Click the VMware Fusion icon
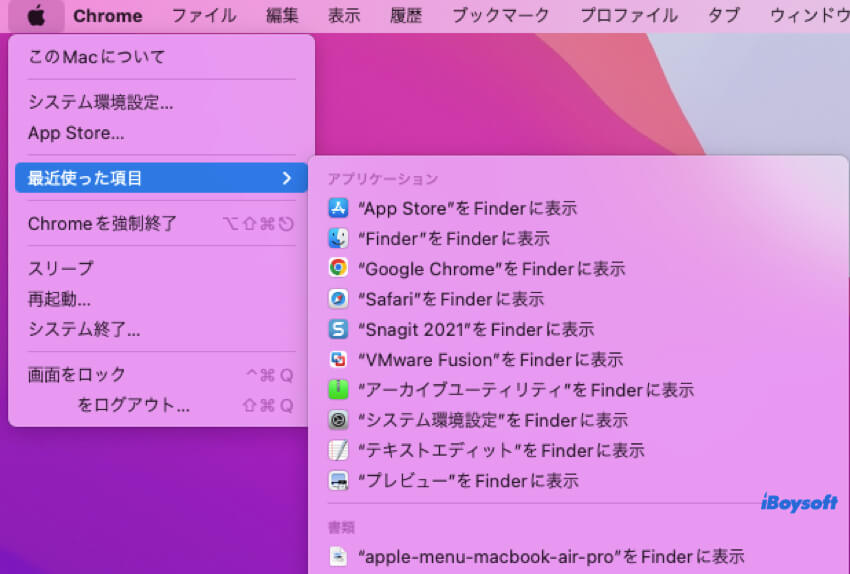 pos(338,359)
